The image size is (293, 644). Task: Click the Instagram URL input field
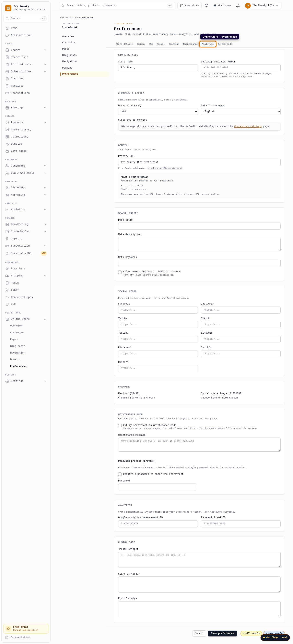point(241,310)
